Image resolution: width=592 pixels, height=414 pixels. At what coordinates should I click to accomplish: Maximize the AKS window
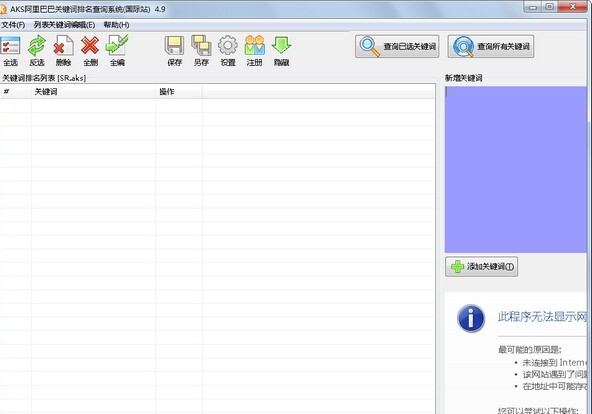tap(549, 7)
